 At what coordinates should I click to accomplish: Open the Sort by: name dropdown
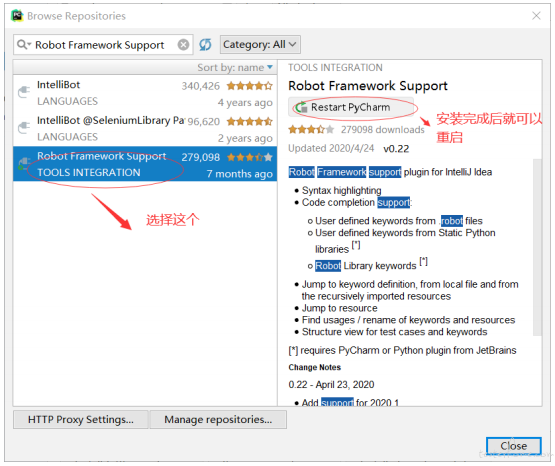pyautogui.click(x=235, y=67)
